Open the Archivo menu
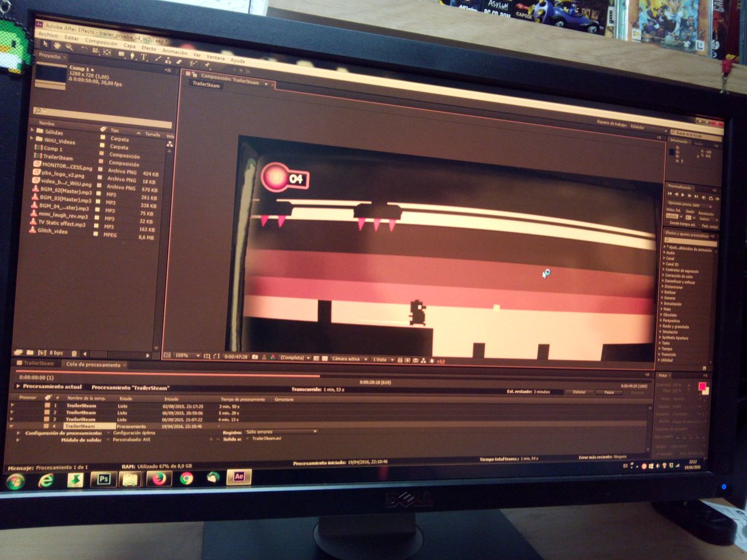Viewport: 747px width, 560px height. click(x=48, y=35)
